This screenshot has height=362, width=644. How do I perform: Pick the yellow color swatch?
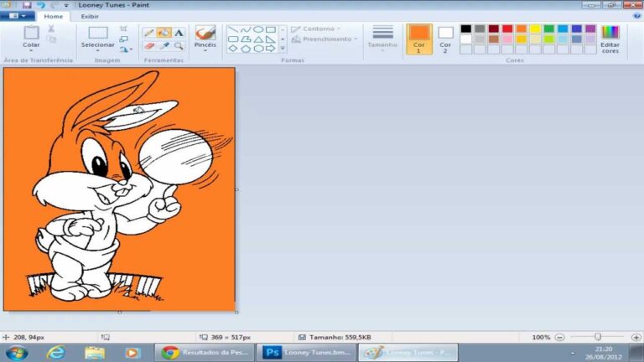coord(535,28)
